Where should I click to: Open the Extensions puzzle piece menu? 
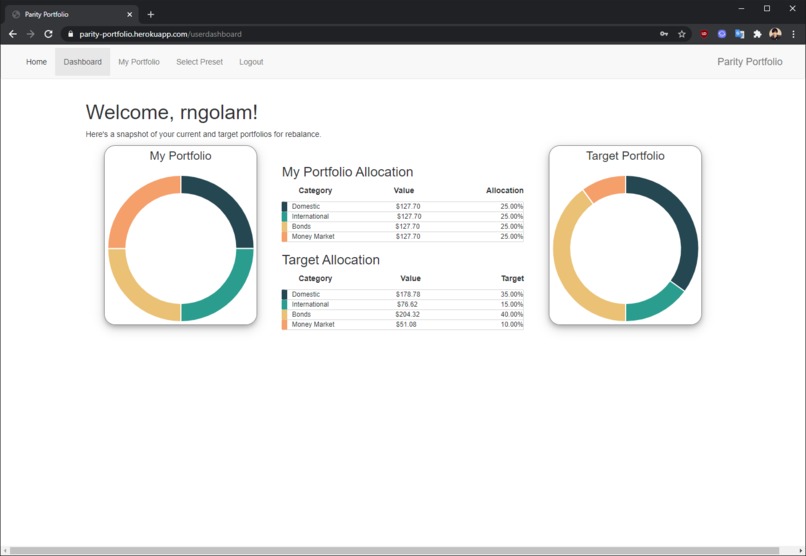757,34
